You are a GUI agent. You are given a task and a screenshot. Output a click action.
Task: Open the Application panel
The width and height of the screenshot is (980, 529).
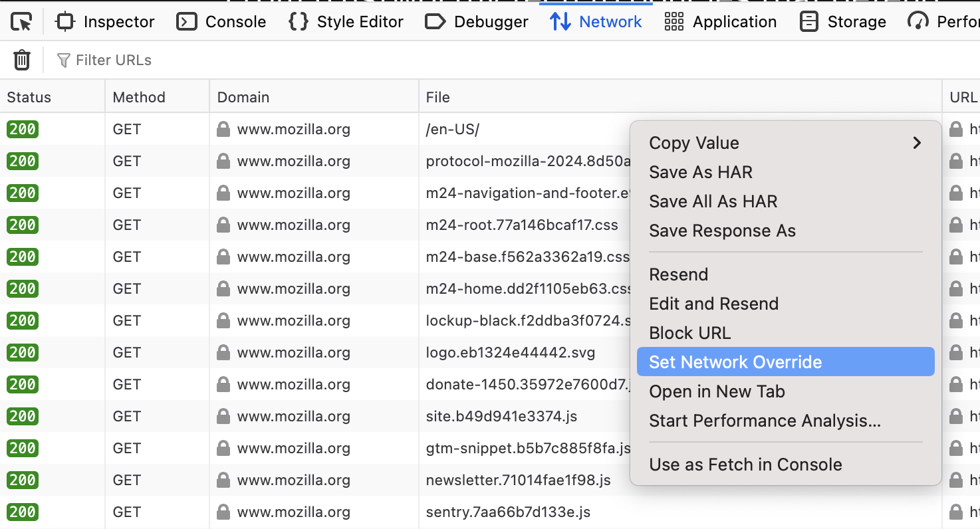tap(721, 22)
